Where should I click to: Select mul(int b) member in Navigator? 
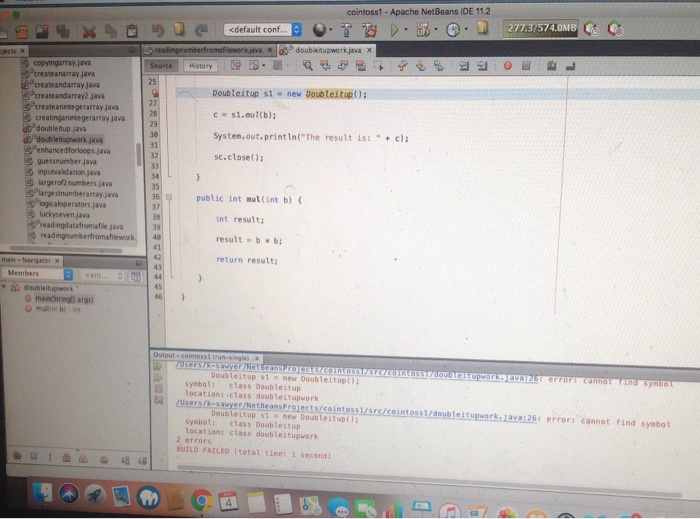(58, 309)
